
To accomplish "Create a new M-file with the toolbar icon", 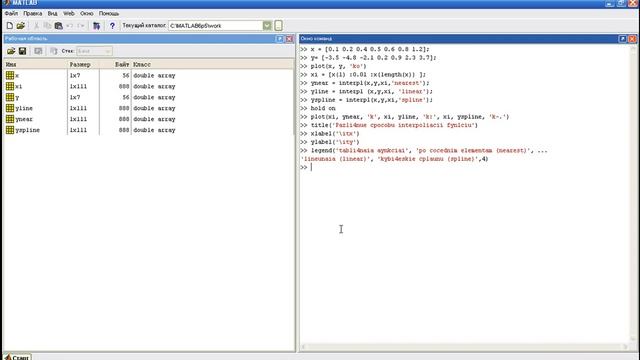I will click(9, 26).
